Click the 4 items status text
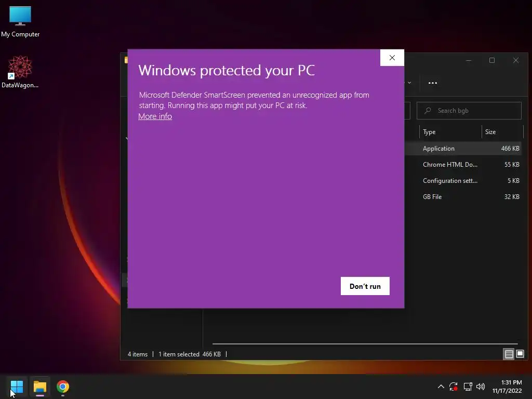The image size is (532, 399). tap(137, 354)
